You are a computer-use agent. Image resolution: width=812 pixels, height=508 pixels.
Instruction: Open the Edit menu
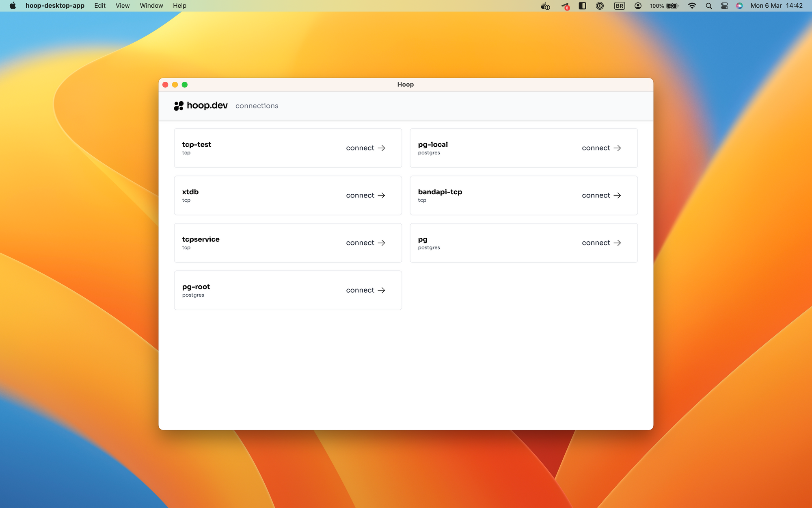(100, 6)
